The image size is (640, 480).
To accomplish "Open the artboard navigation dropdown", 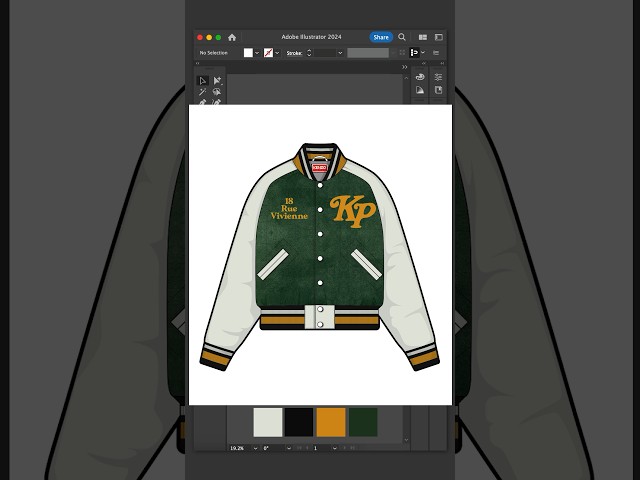I will (335, 448).
